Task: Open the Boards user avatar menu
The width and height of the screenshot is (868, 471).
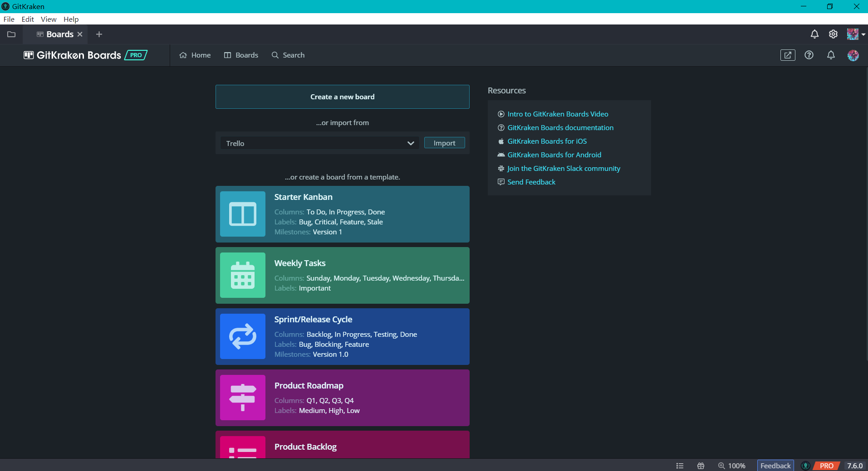Action: click(853, 55)
